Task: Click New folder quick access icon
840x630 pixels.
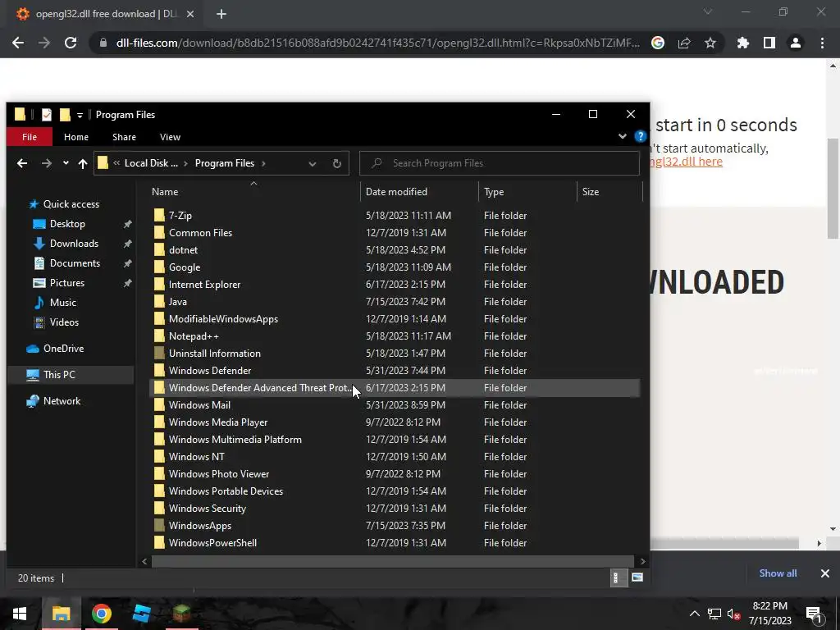Action: 65,115
